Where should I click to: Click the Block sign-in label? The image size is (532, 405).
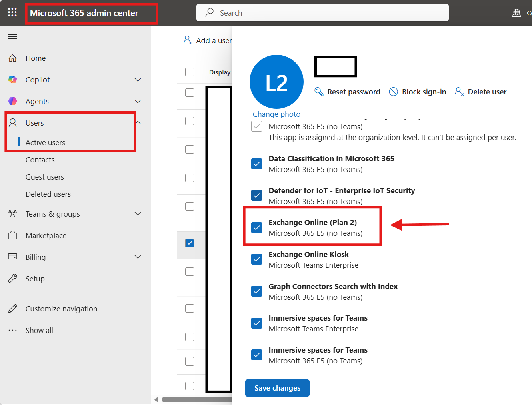click(424, 92)
